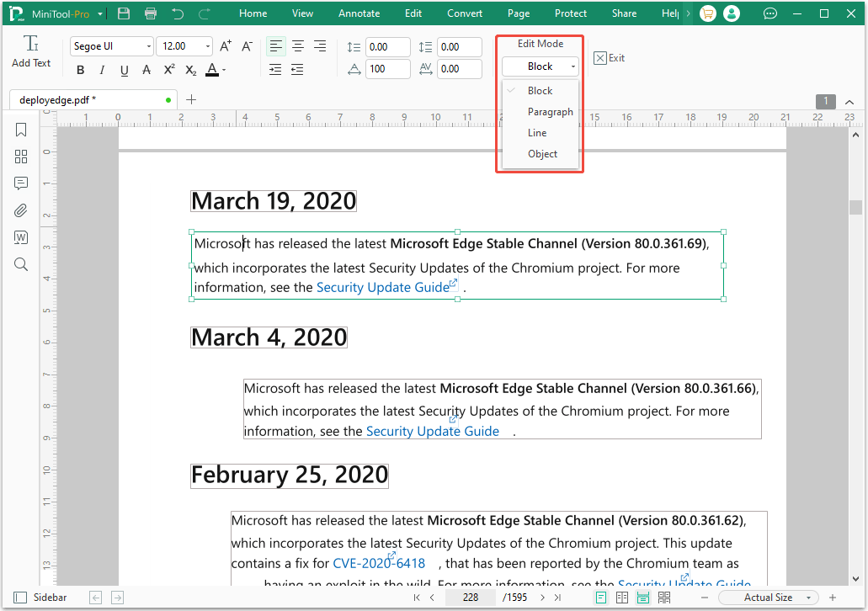Open the MiniTool-Pro menu dropdown

coord(100,13)
